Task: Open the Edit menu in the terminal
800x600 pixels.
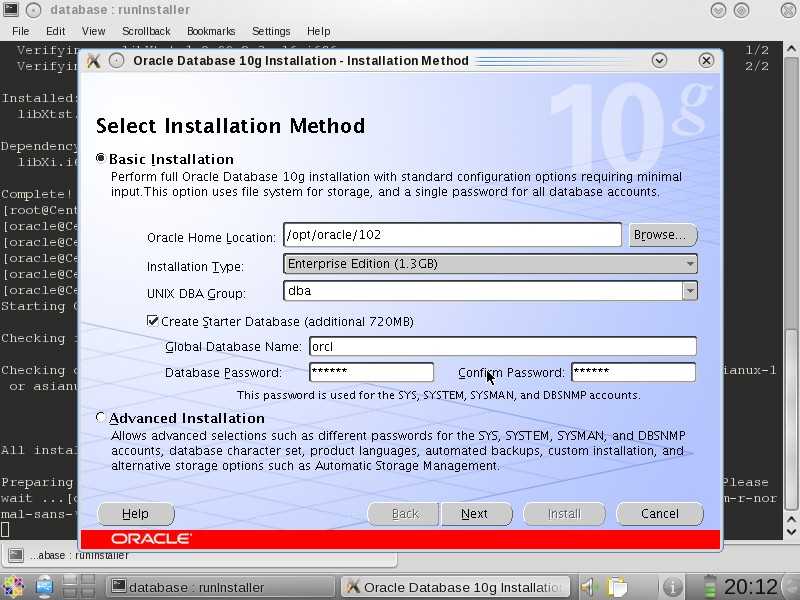Action: click(56, 31)
